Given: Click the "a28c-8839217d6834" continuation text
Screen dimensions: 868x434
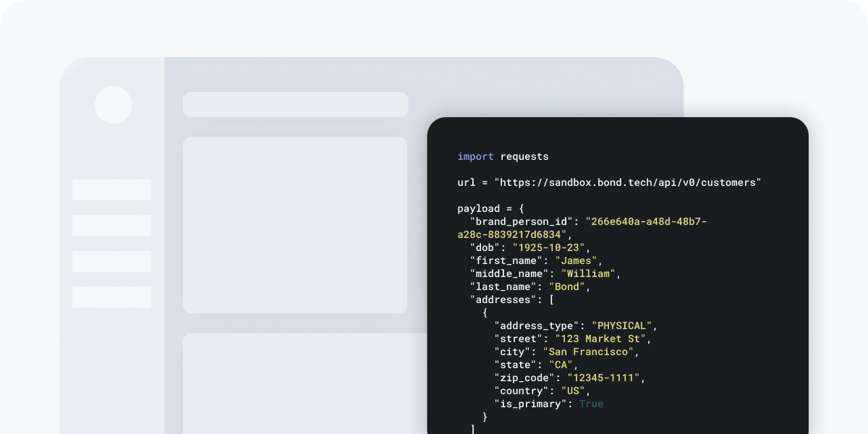Looking at the screenshot, I should pyautogui.click(x=512, y=234).
